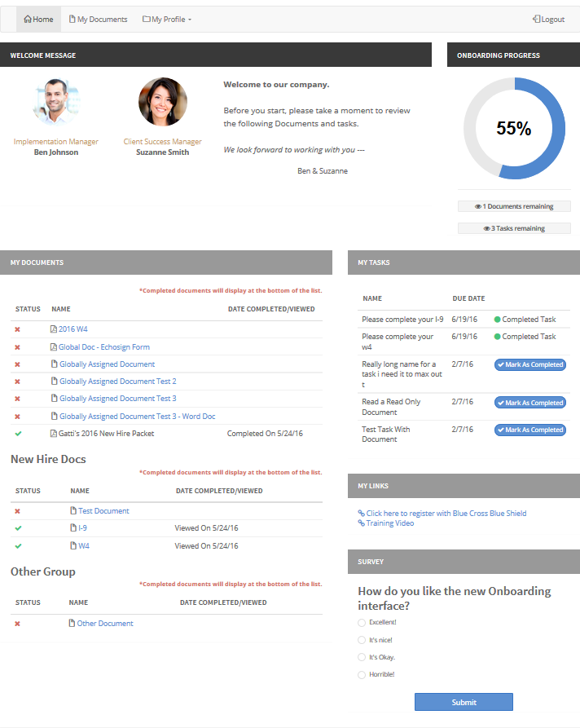Click the 55% onboarding progress ring
This screenshot has height=728, width=580.
(x=514, y=128)
